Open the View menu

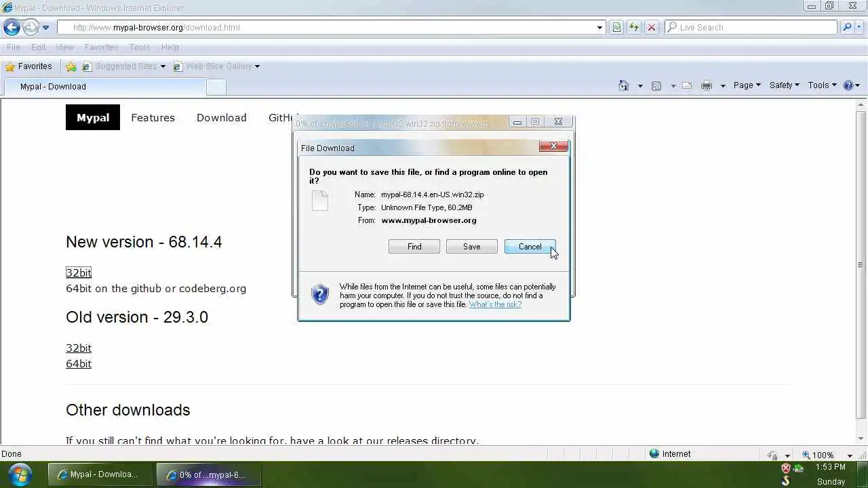click(x=64, y=47)
